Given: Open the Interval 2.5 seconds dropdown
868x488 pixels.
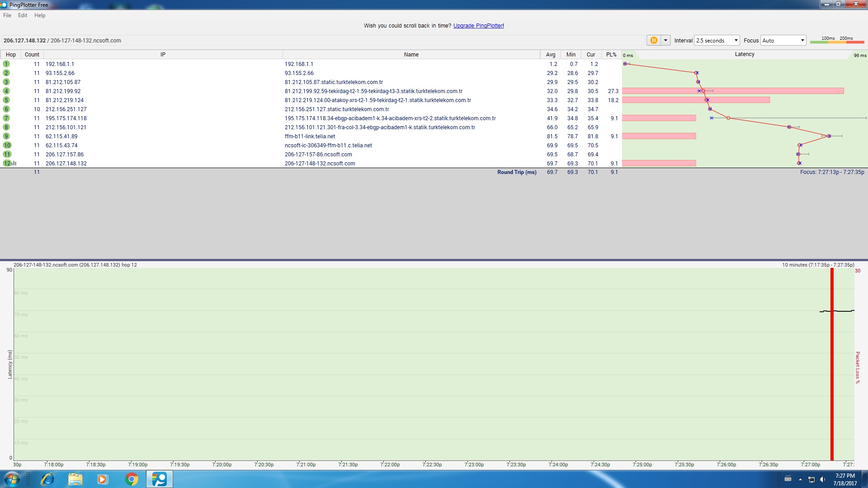Looking at the screenshot, I should point(717,40).
